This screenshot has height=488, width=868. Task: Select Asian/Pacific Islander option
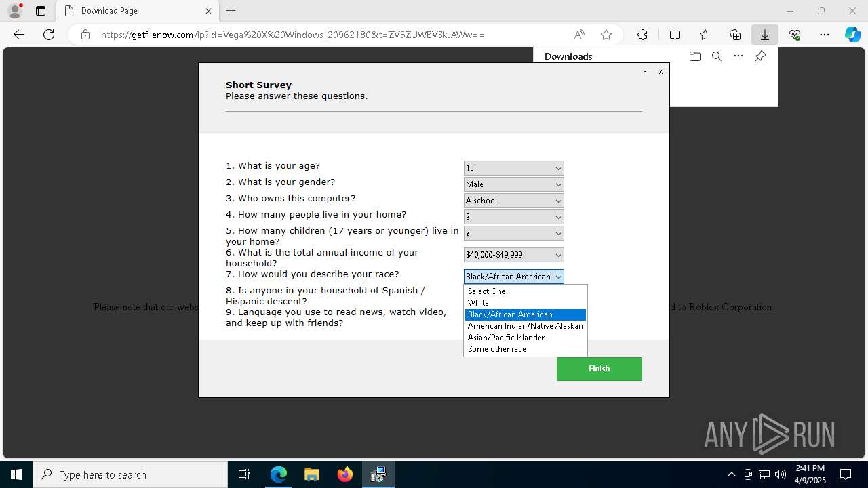(x=526, y=338)
